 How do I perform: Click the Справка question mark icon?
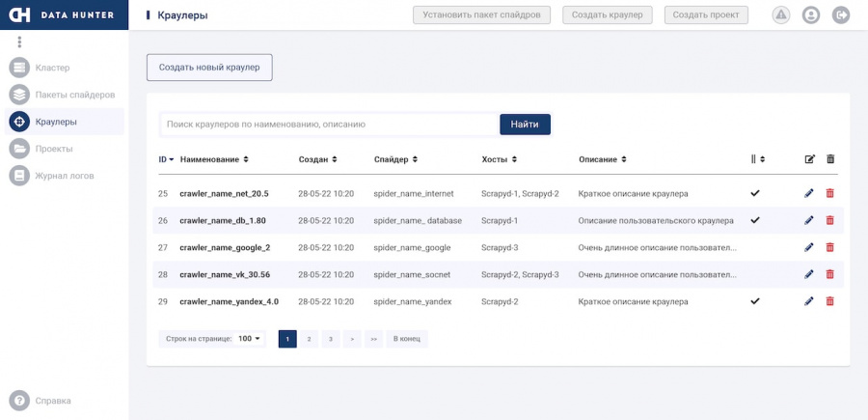tap(19, 401)
